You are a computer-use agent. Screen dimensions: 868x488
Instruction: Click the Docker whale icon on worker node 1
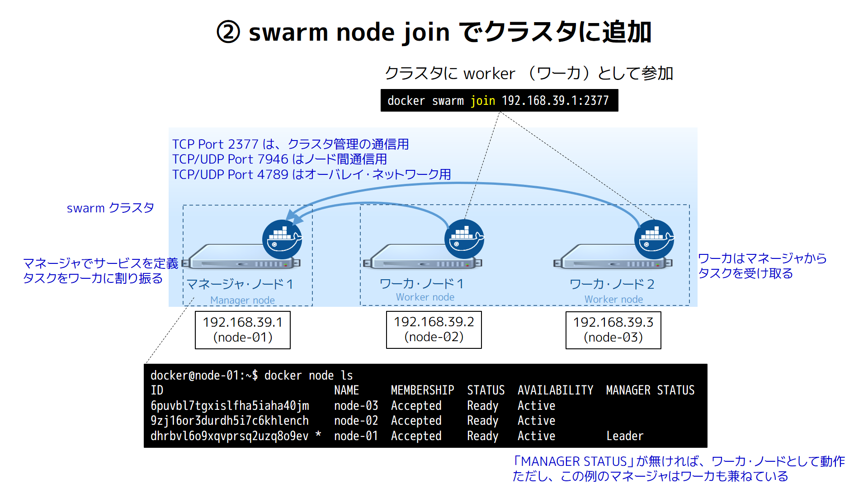[x=464, y=239]
